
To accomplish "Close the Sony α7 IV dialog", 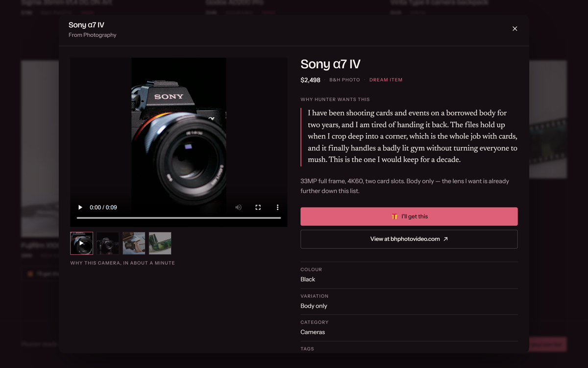I will [514, 28].
